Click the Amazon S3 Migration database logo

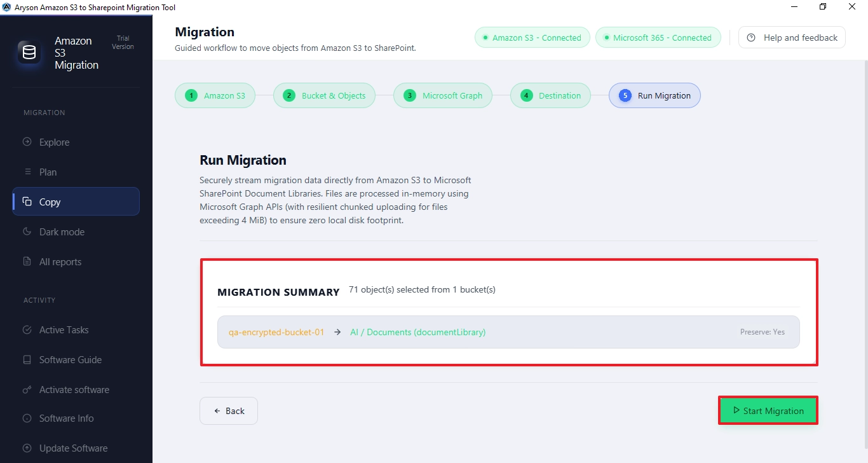pyautogui.click(x=29, y=53)
